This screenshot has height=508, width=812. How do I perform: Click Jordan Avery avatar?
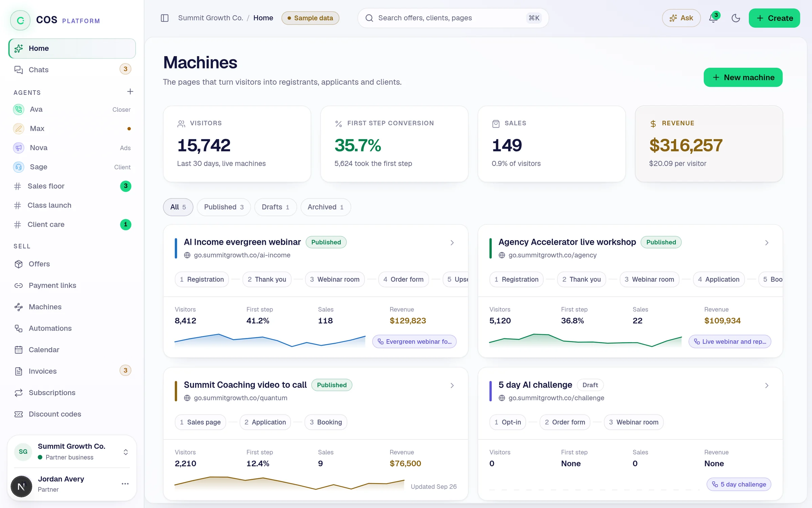tap(21, 486)
